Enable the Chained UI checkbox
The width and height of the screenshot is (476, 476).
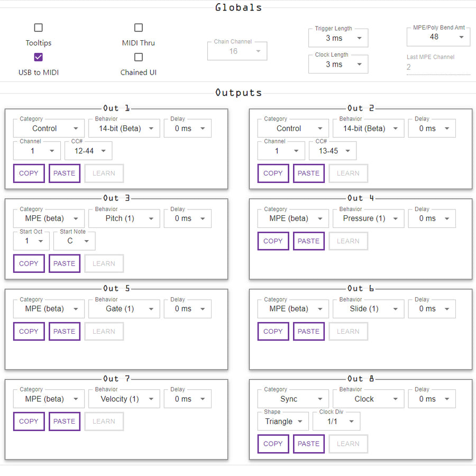pyautogui.click(x=138, y=57)
